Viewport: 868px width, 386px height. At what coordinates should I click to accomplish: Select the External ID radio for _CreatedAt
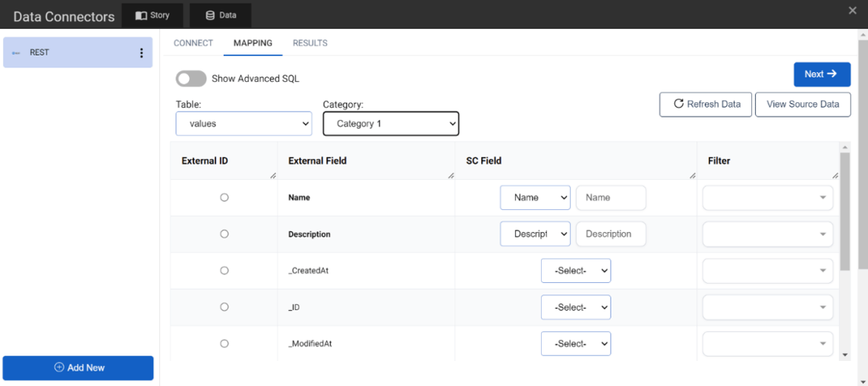(224, 271)
